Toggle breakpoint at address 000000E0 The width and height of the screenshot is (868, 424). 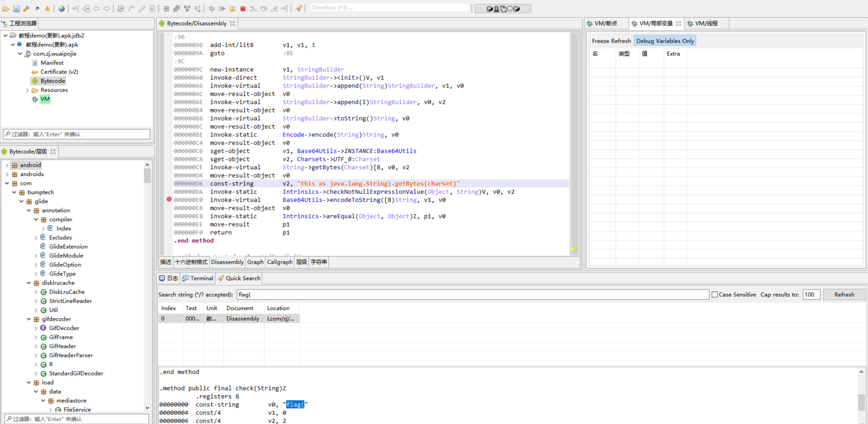coord(169,200)
